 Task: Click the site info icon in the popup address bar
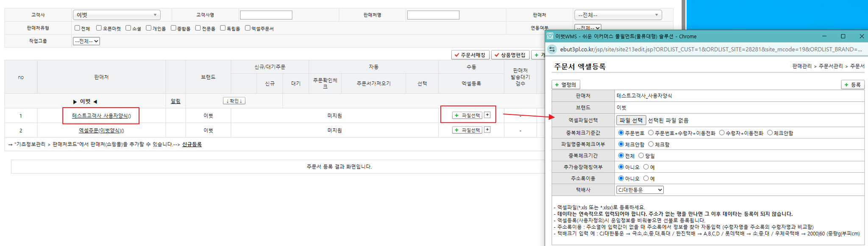click(x=552, y=49)
